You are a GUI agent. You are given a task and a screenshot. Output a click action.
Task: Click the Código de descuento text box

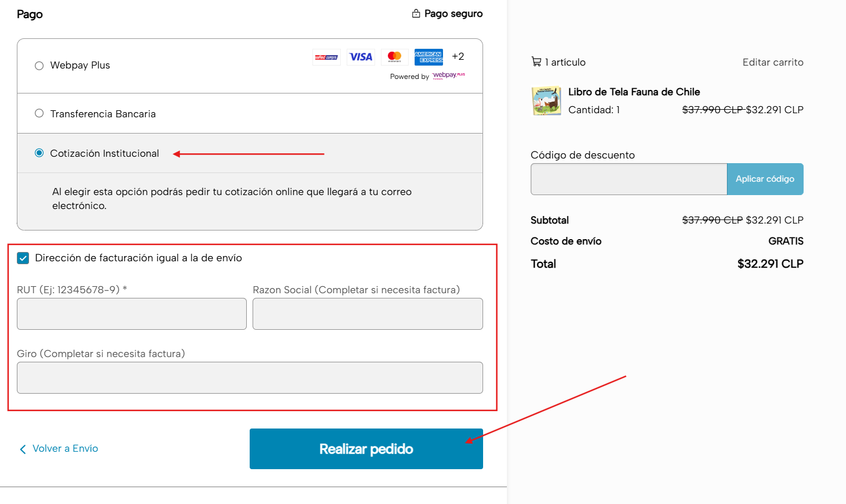[x=628, y=179]
